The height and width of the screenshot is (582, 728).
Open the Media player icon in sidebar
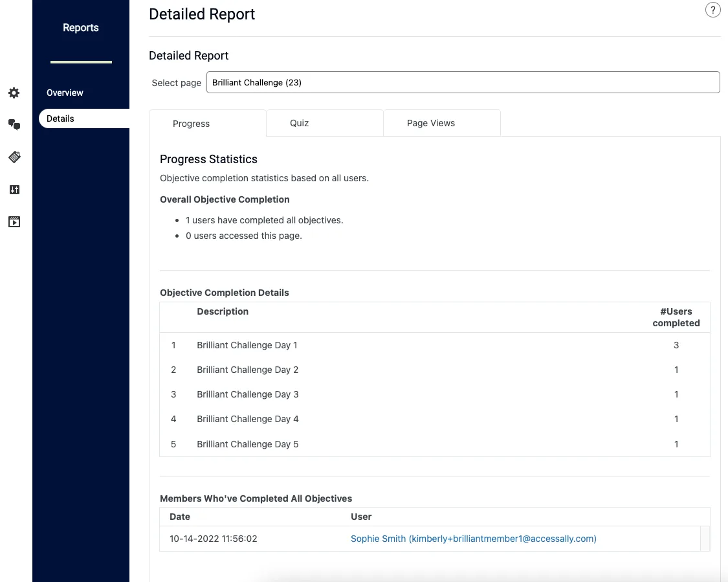tap(14, 222)
